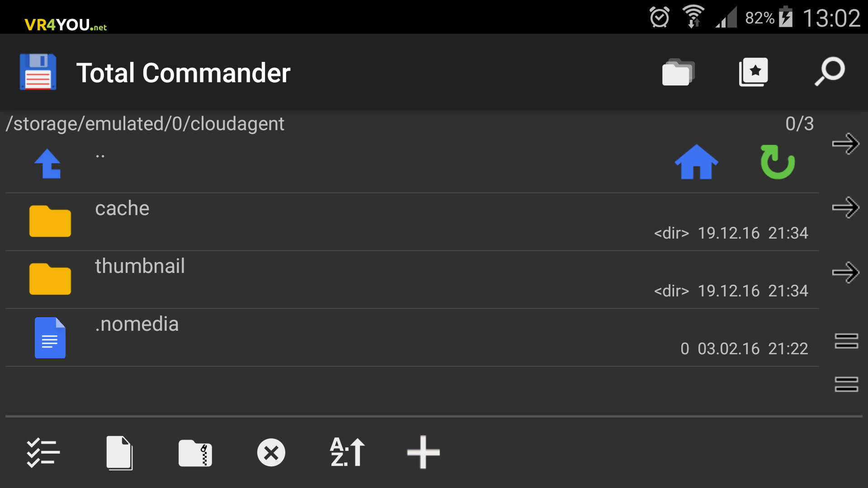Switch panel with the top right arrow
The height and width of the screenshot is (488, 868).
845,144
